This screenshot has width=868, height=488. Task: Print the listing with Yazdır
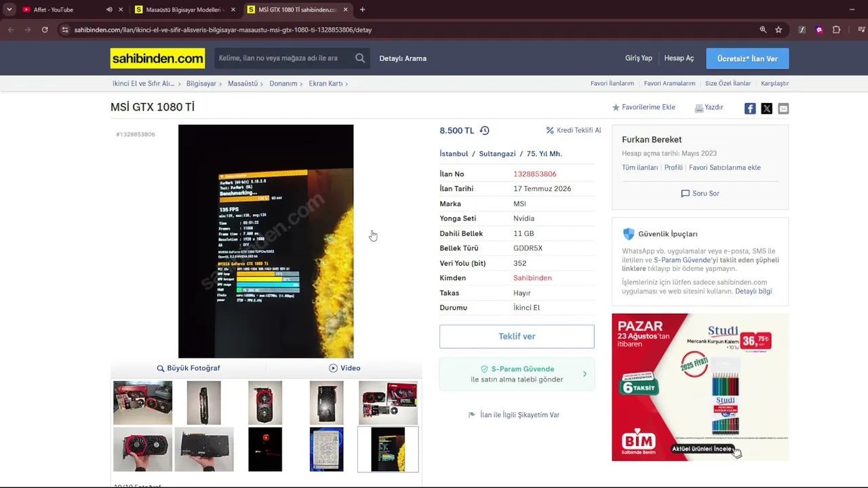[709, 107]
